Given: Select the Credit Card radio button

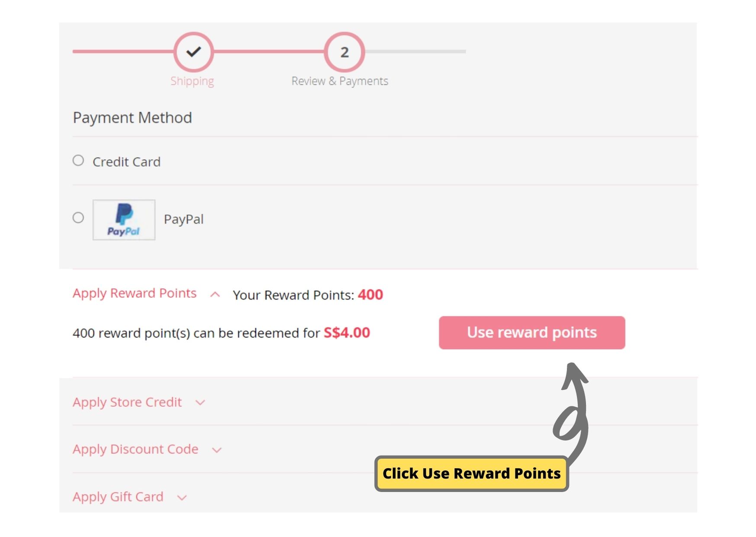Looking at the screenshot, I should [78, 161].
